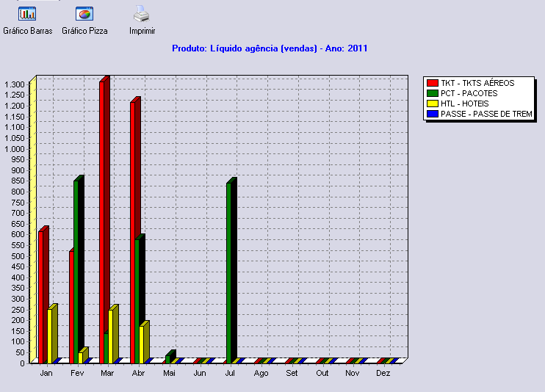Click the green PCT - PACOTES legend swatch
Viewport: 545px width, 392px height.
(x=433, y=93)
